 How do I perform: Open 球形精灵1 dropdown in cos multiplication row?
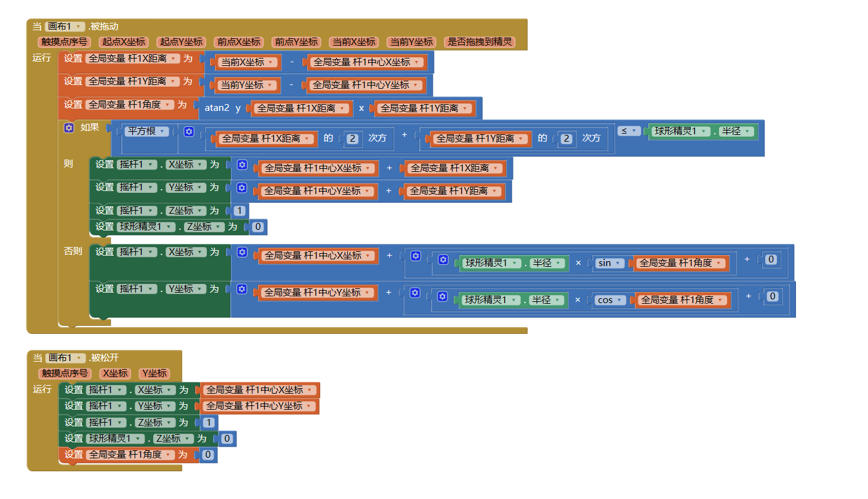[x=491, y=300]
